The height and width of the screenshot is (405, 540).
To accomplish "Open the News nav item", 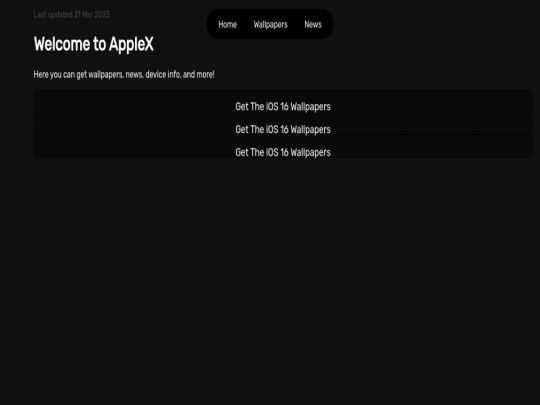I will [x=313, y=24].
